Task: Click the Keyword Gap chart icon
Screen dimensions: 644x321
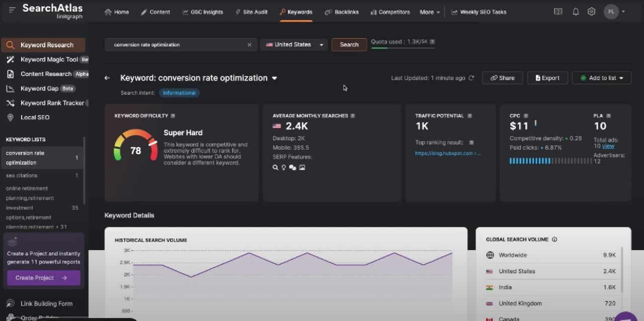Action: (x=10, y=89)
